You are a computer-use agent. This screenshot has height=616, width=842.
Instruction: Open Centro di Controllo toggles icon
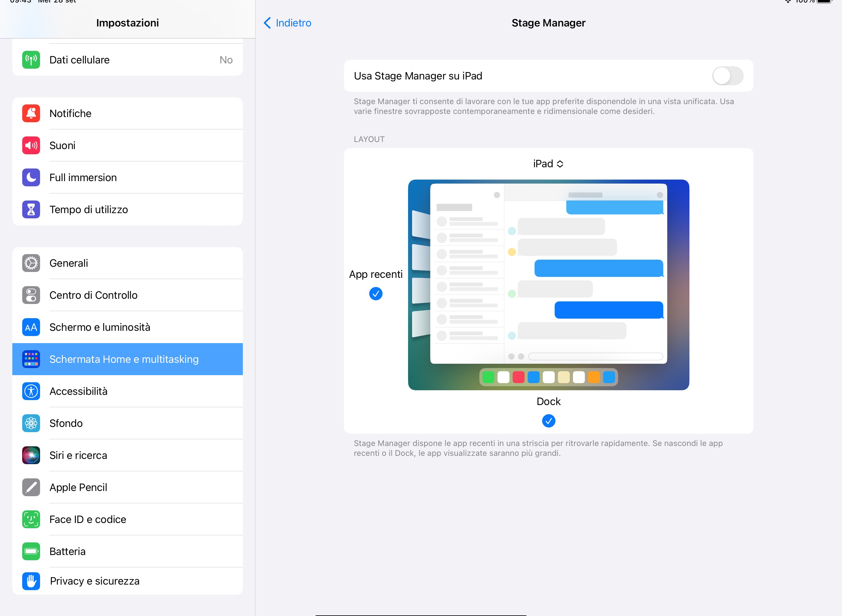31,295
